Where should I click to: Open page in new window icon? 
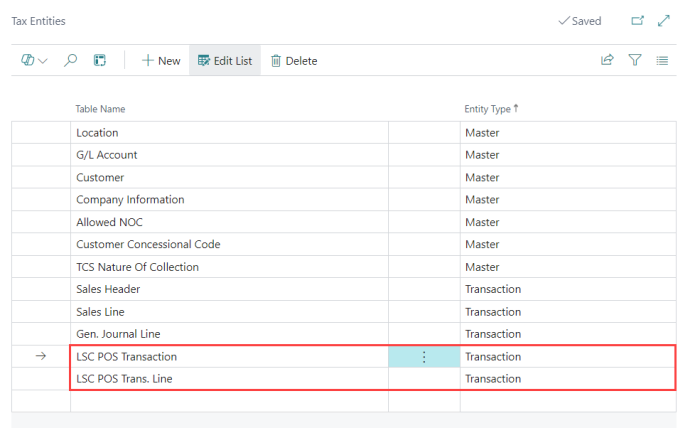tap(638, 21)
